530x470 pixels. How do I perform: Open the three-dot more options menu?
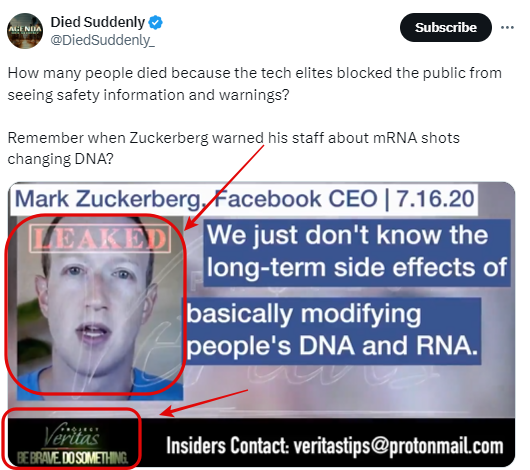click(507, 27)
